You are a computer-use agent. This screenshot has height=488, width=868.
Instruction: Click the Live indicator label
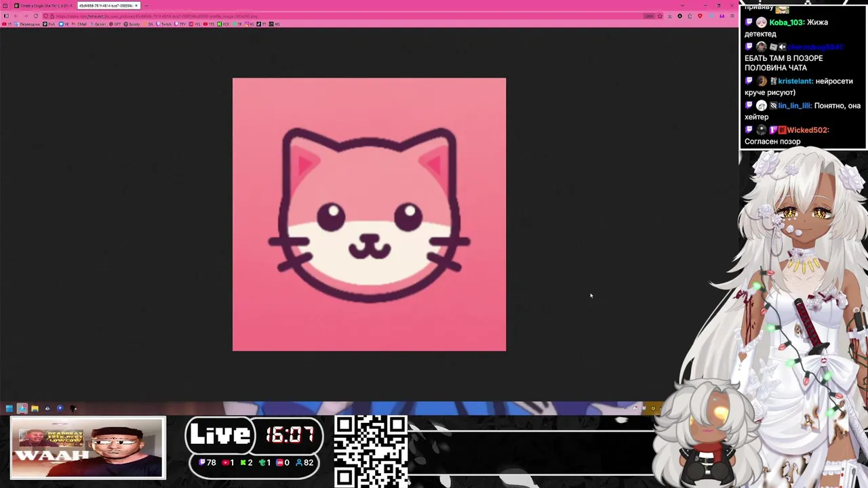219,434
